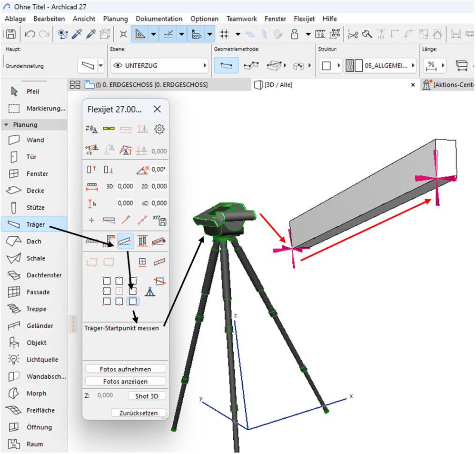The width and height of the screenshot is (476, 454).
Task: Open the Bearbeiten menu
Action: 49,19
